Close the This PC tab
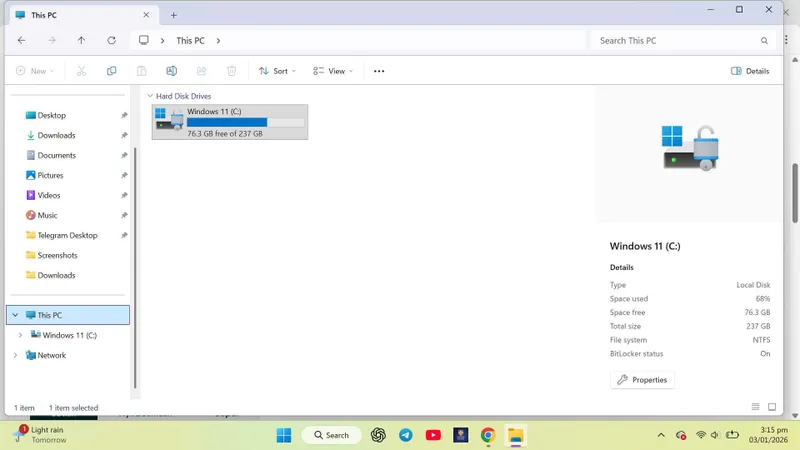 click(x=146, y=15)
